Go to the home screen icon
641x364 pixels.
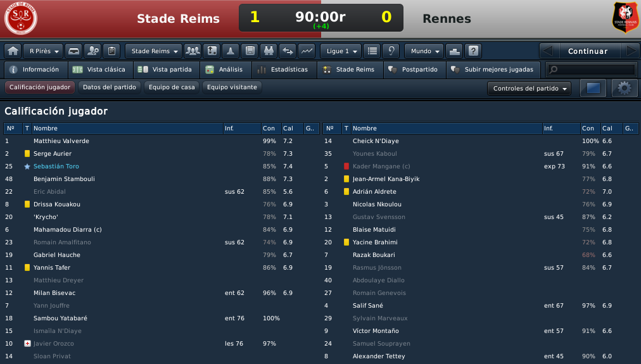tap(13, 51)
